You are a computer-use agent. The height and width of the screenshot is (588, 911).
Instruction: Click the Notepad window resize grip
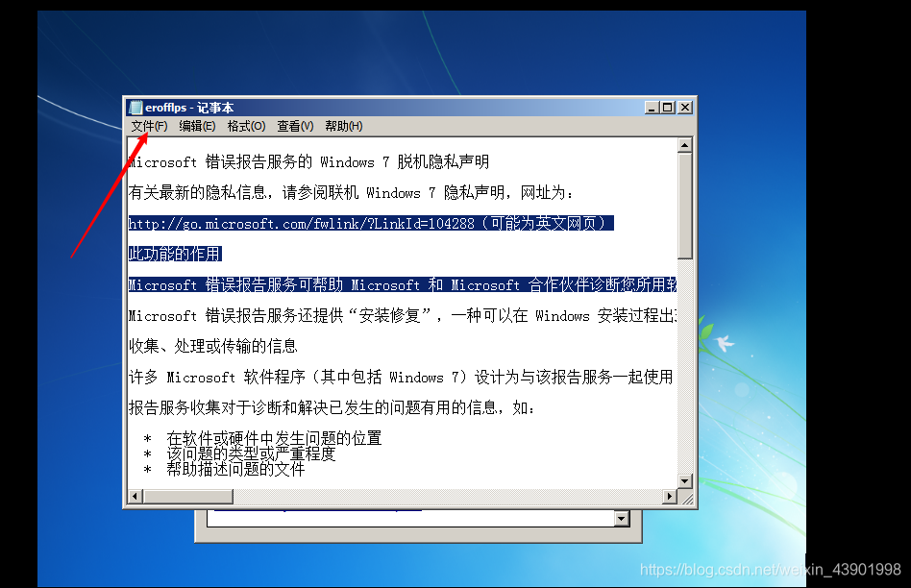click(x=686, y=498)
